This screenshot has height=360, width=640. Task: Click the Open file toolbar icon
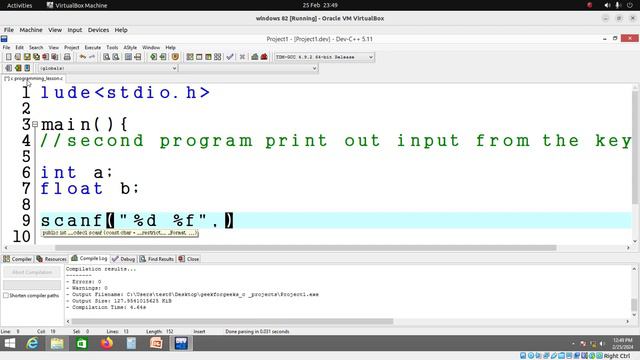click(x=18, y=57)
